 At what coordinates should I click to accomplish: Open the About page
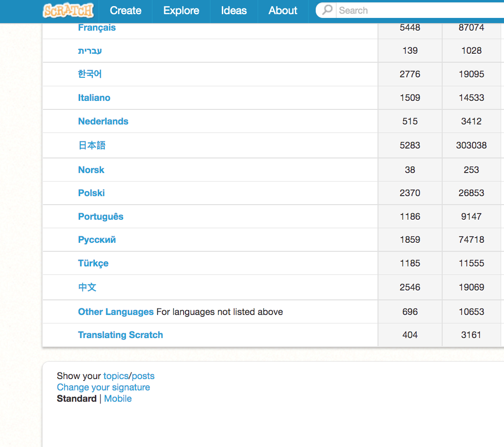pos(283,10)
